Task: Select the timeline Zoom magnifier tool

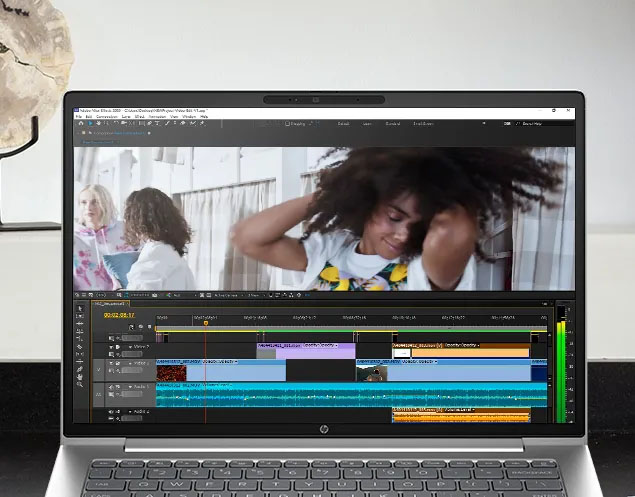Action: coord(80,384)
